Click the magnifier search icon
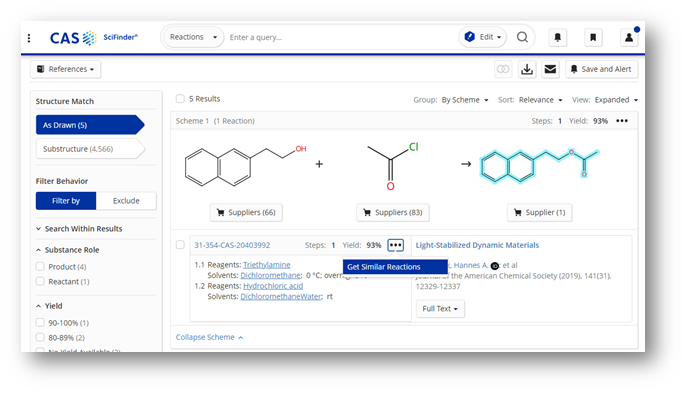The height and width of the screenshot is (394, 687). tap(522, 37)
